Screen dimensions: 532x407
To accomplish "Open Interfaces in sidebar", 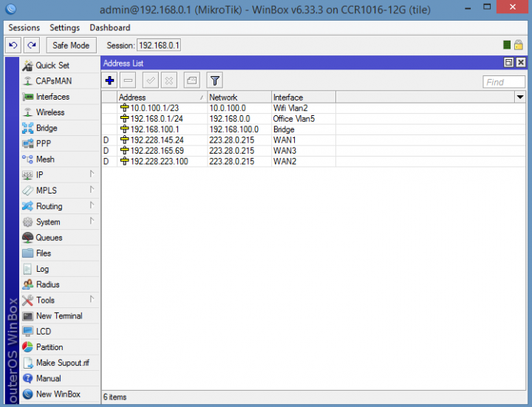I will (x=60, y=97).
